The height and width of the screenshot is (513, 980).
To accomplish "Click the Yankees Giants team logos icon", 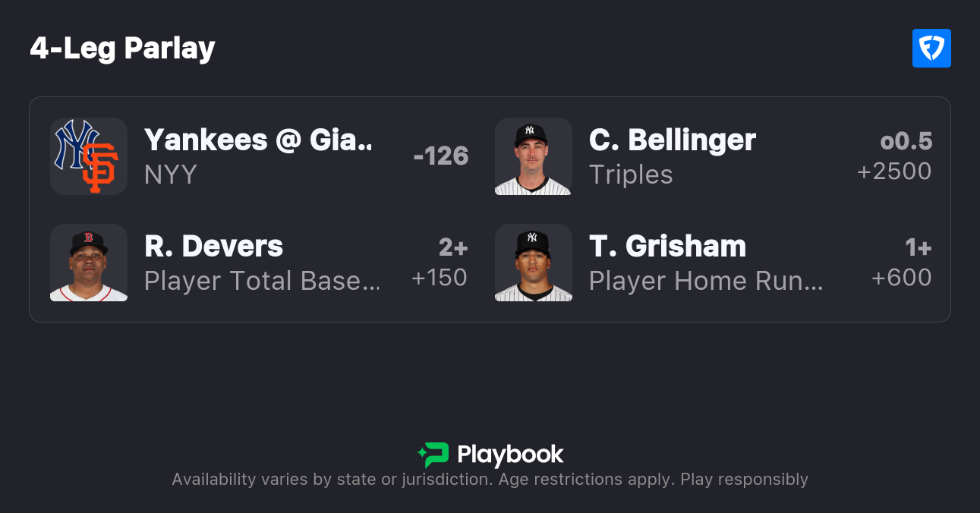I will [89, 156].
